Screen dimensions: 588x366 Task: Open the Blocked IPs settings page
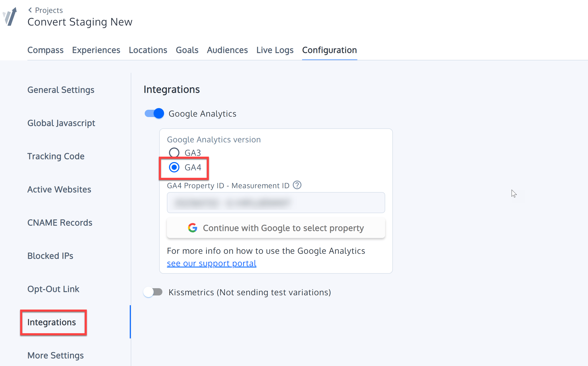click(x=50, y=255)
